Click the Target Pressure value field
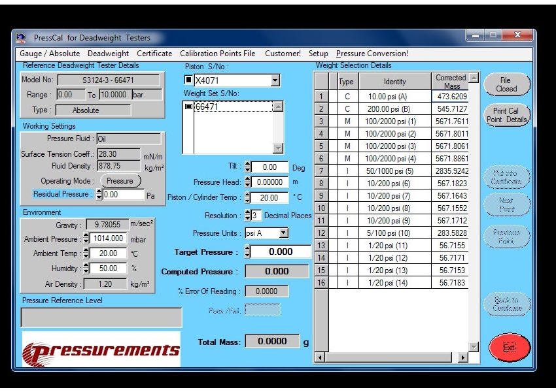 pos(281,252)
